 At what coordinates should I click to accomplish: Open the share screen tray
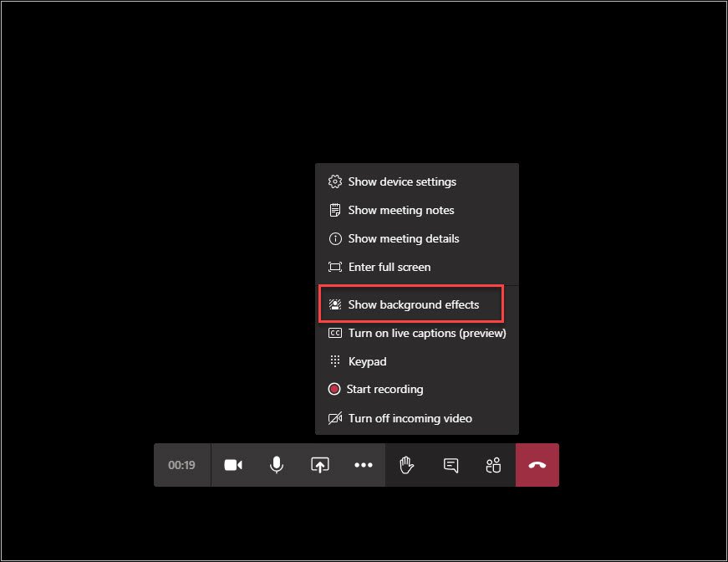[320, 465]
